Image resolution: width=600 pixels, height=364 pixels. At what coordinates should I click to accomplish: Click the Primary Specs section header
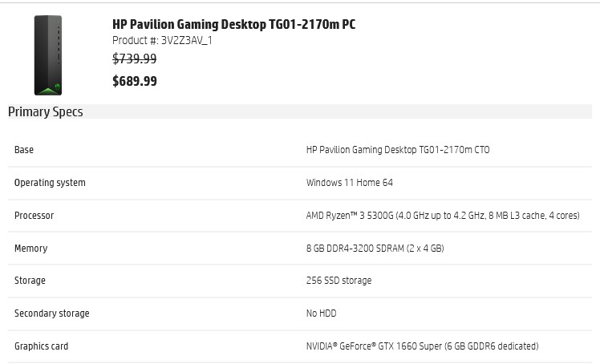pyautogui.click(x=46, y=112)
